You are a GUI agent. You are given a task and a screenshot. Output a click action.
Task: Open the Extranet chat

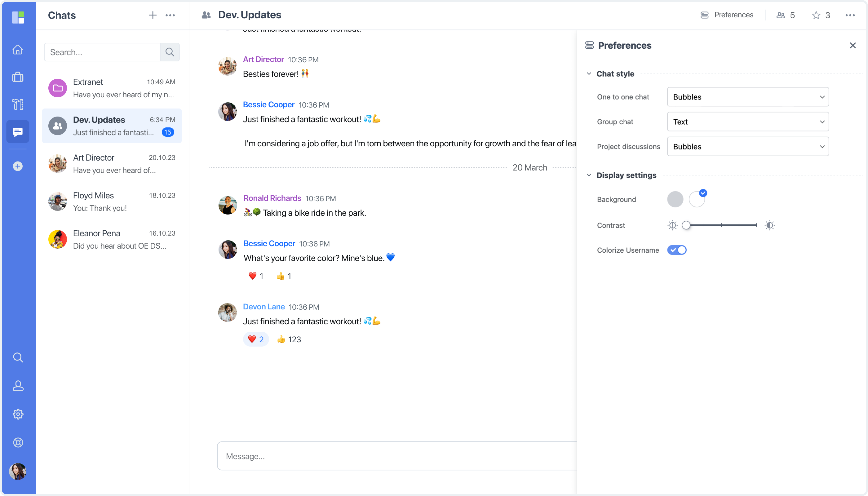tap(112, 88)
